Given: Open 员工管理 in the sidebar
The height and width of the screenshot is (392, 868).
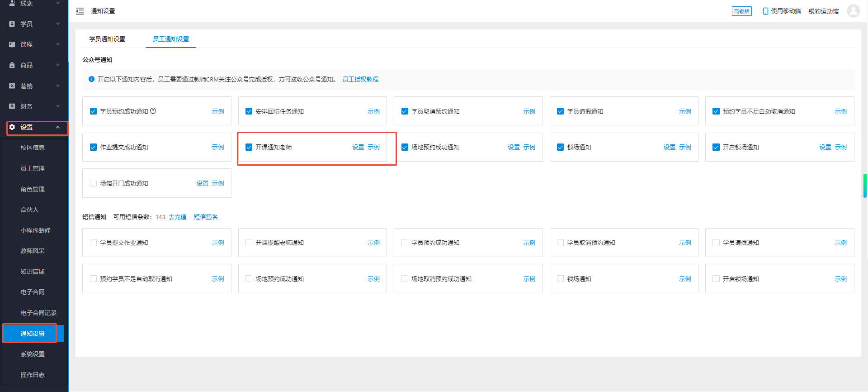Looking at the screenshot, I should coord(33,168).
